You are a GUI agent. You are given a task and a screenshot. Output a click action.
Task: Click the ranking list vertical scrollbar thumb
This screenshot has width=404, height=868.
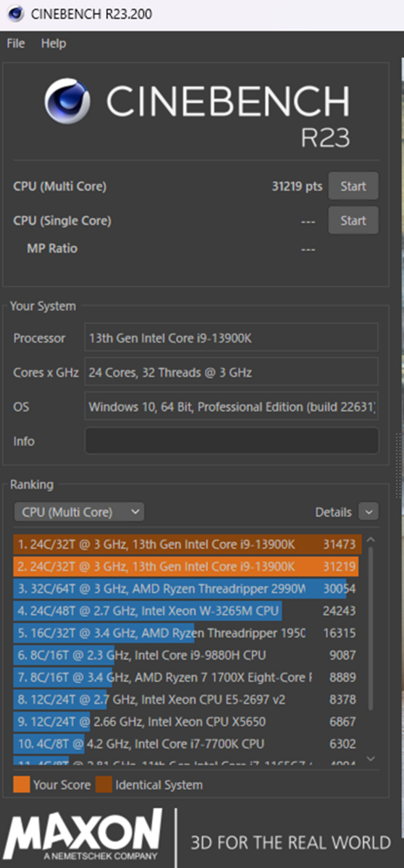point(371,628)
